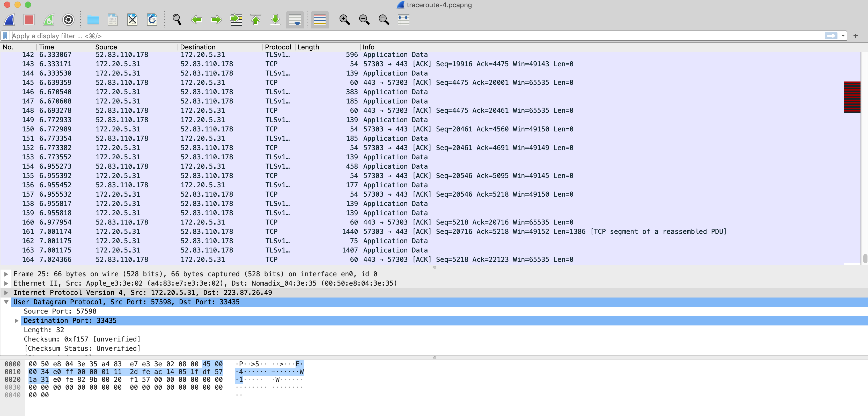Stop the running capture

[x=29, y=20]
